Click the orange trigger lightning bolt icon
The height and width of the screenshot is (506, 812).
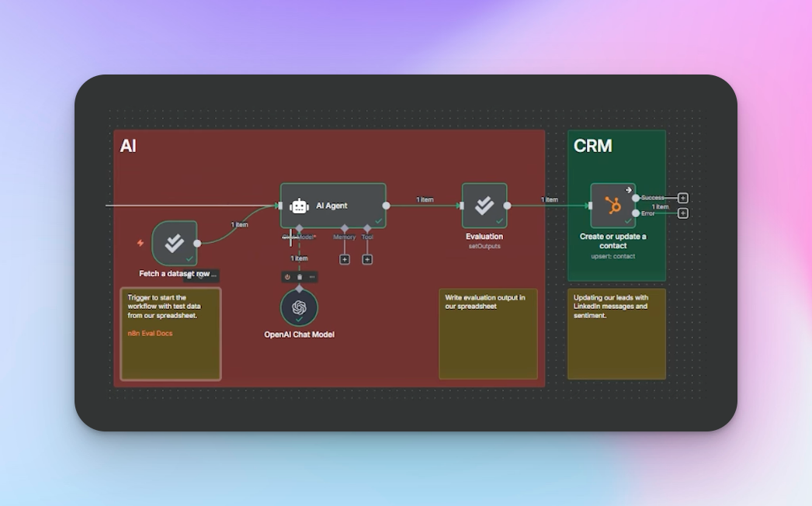coord(140,242)
